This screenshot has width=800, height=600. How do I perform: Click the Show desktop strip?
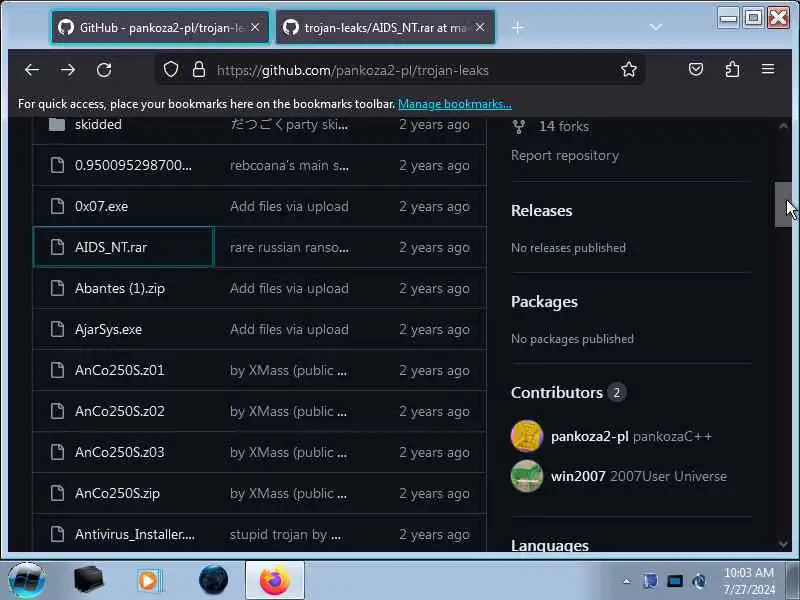tap(793, 580)
